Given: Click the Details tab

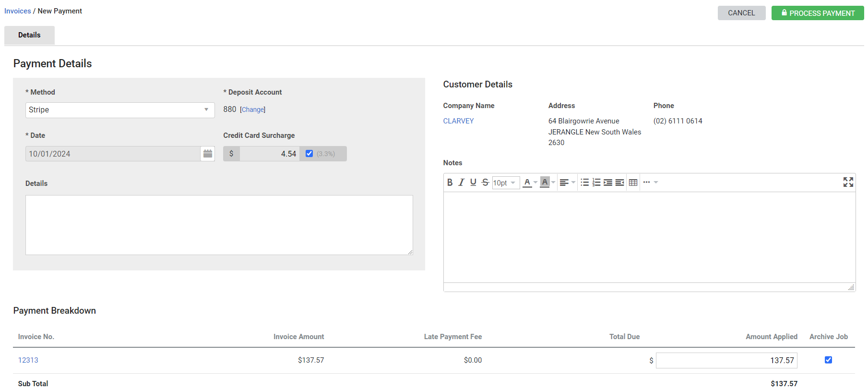Looking at the screenshot, I should tap(29, 35).
